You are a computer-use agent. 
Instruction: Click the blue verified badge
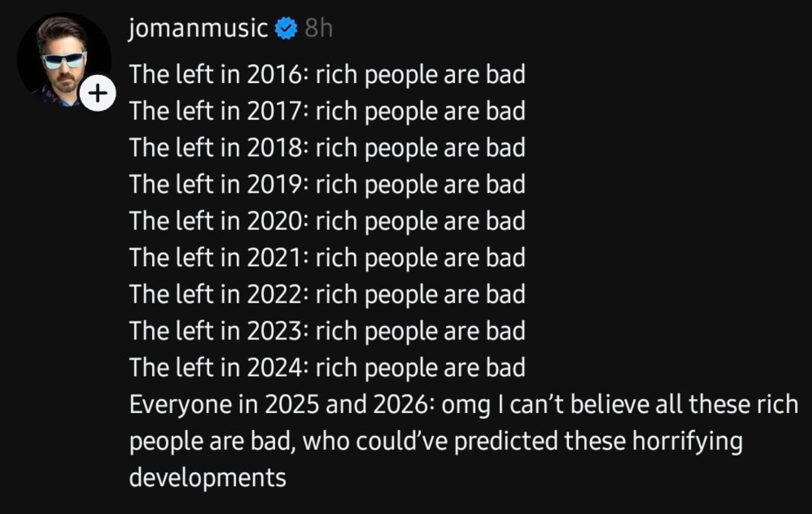click(x=286, y=28)
